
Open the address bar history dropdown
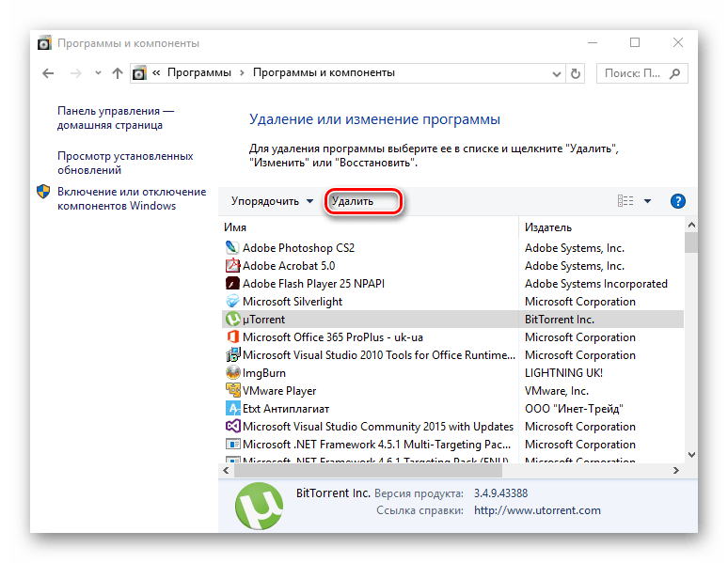point(556,74)
